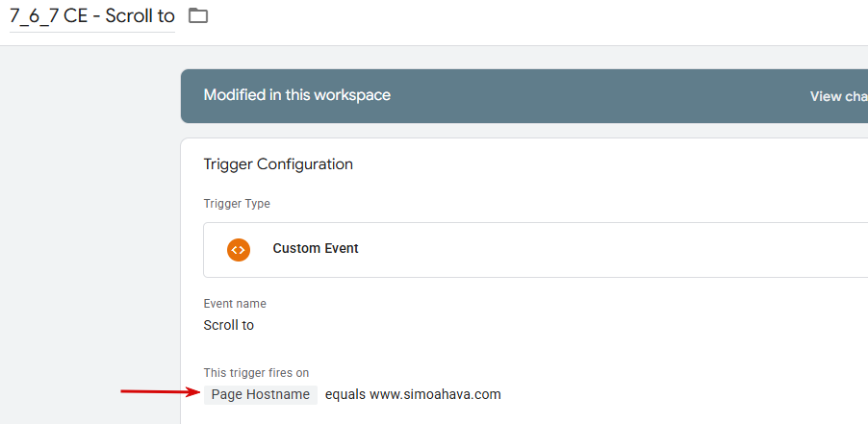Click the "This trigger fires on" label
This screenshot has height=424, width=868.
(x=256, y=372)
